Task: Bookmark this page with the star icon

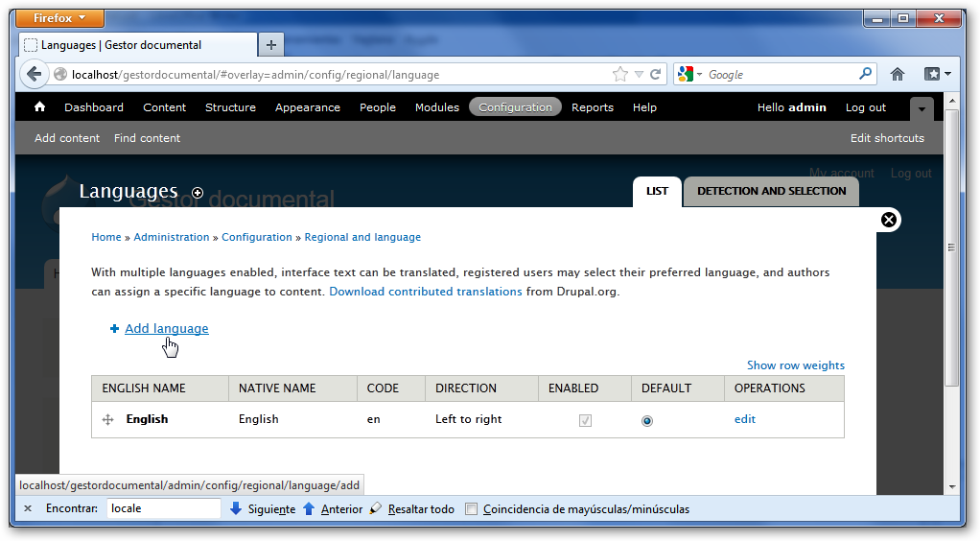Action: [x=620, y=75]
